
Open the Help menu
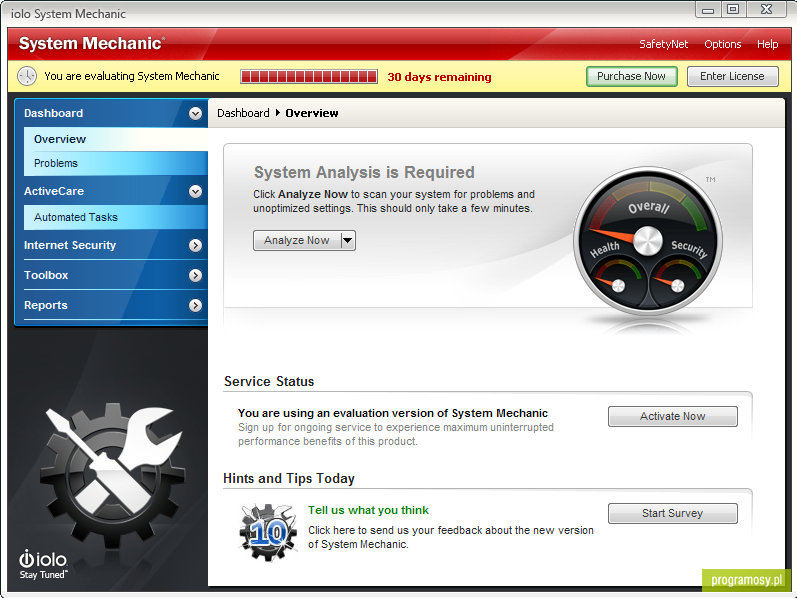click(767, 44)
